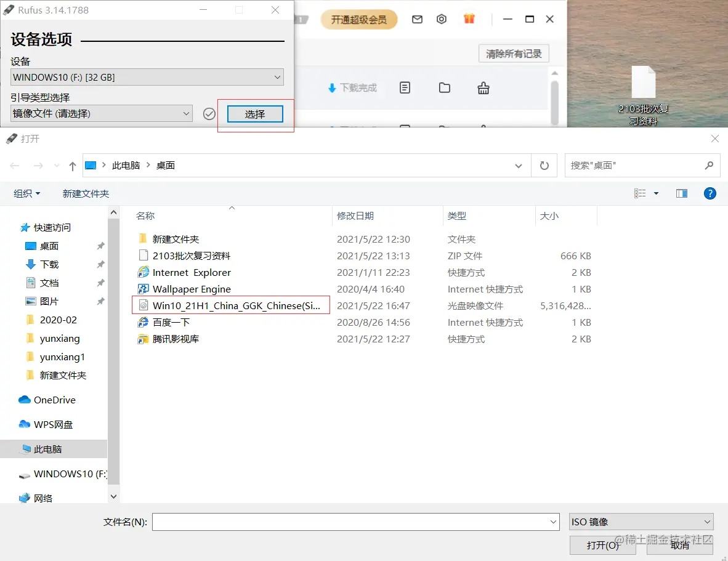Change view with the view layout icon
The width and height of the screenshot is (728, 561).
click(640, 193)
